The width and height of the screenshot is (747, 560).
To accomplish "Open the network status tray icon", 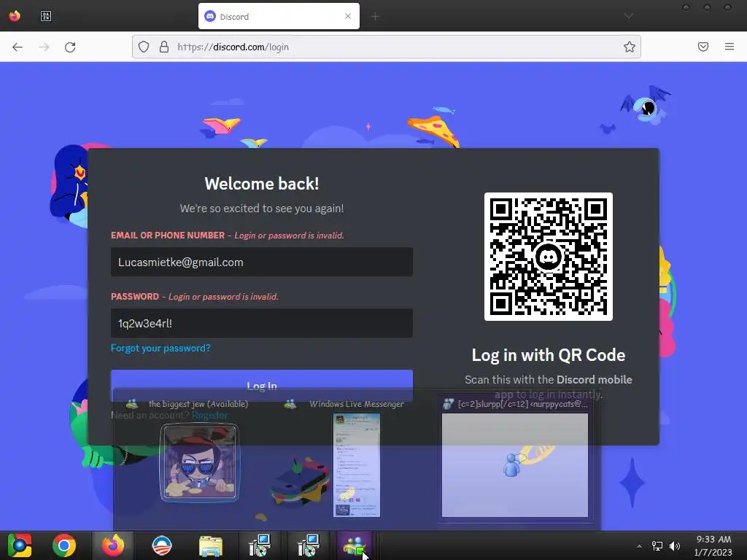I will [657, 546].
